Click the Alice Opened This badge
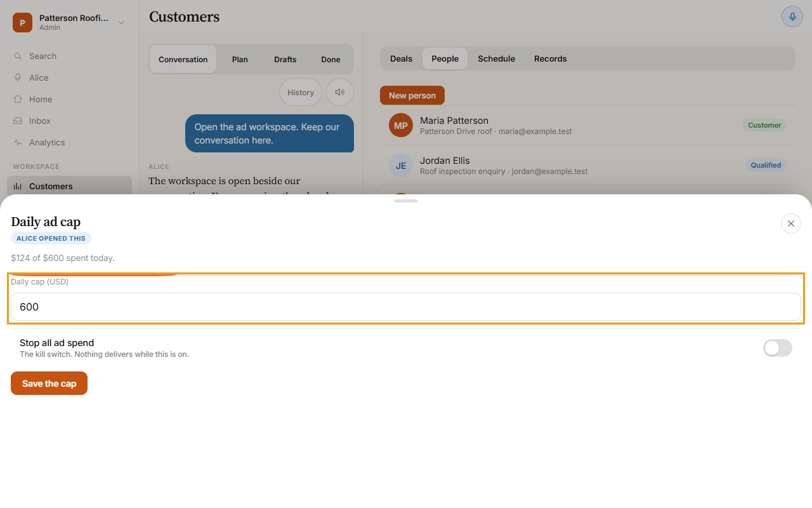This screenshot has height=508, width=812. 51,238
